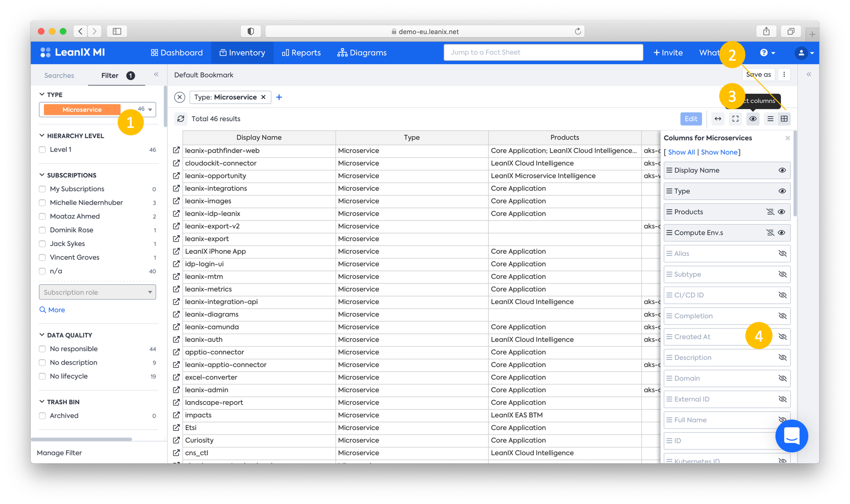Show the Completion column

pyautogui.click(x=782, y=316)
